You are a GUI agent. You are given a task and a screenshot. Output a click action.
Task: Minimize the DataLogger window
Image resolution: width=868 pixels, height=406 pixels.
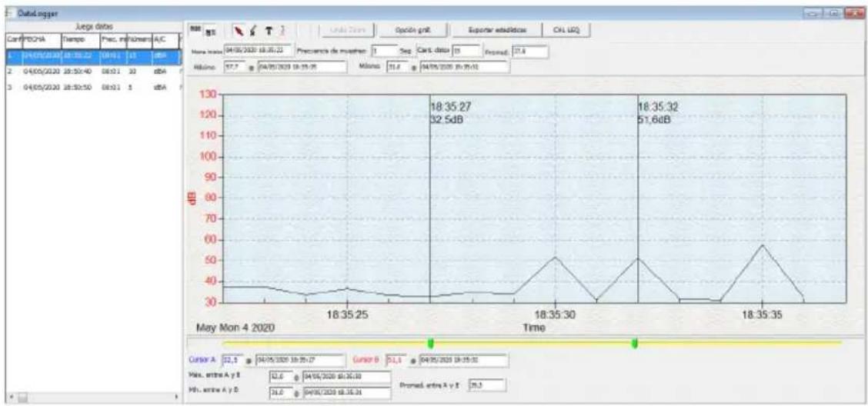tap(814, 12)
